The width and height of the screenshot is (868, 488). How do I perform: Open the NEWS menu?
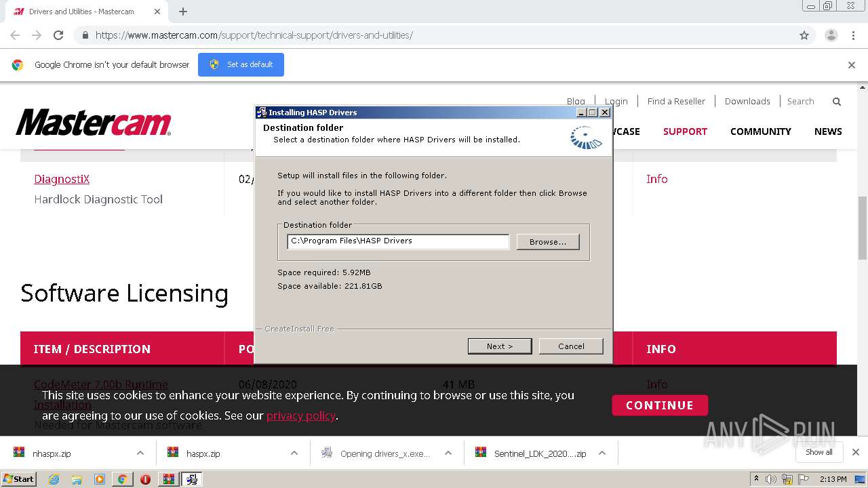828,131
